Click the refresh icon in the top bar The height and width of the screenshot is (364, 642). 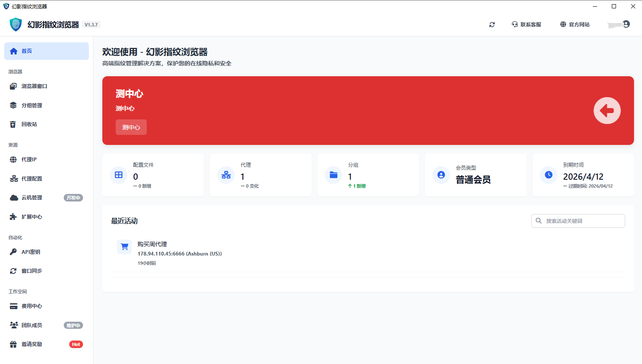coord(491,24)
